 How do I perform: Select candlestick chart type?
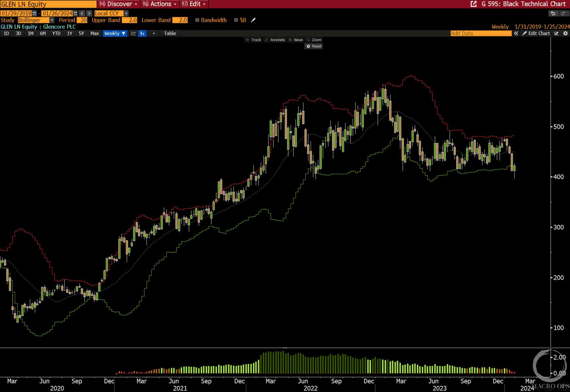tap(142, 33)
